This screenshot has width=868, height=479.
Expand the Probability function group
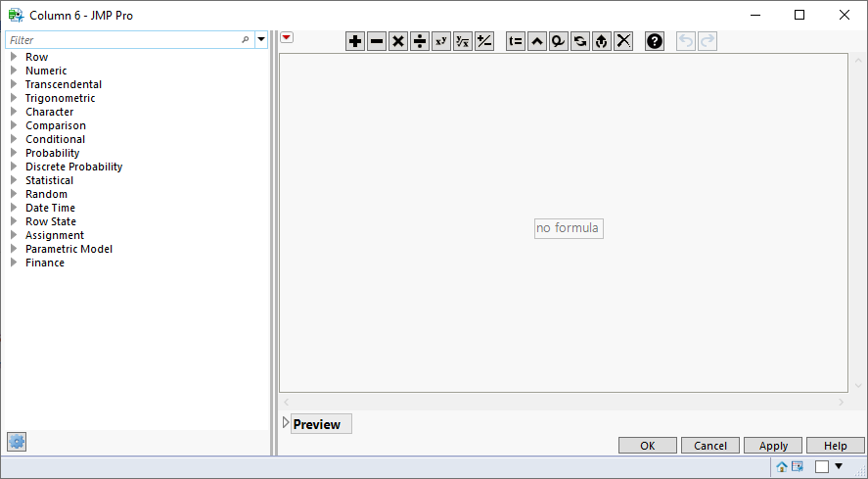coord(14,153)
